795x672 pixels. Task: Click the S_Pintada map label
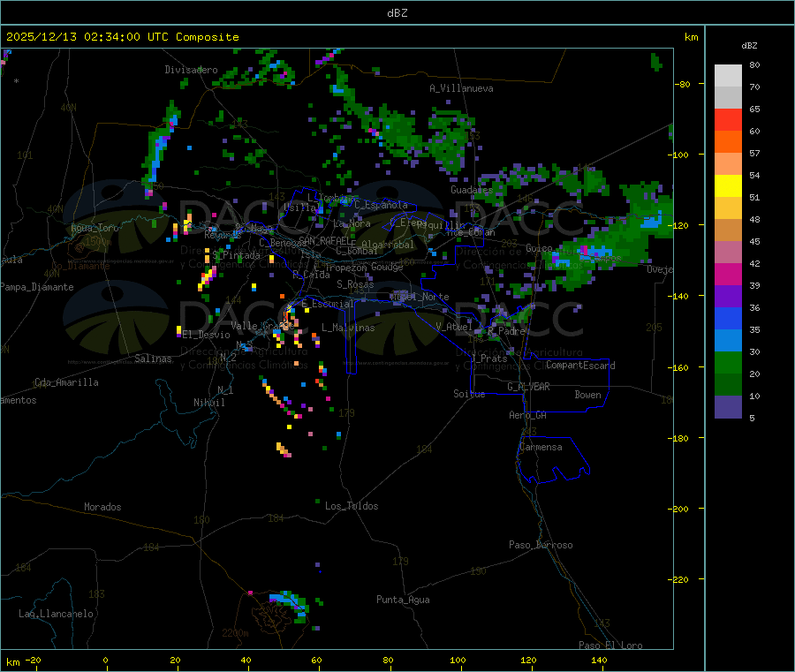coord(236,255)
